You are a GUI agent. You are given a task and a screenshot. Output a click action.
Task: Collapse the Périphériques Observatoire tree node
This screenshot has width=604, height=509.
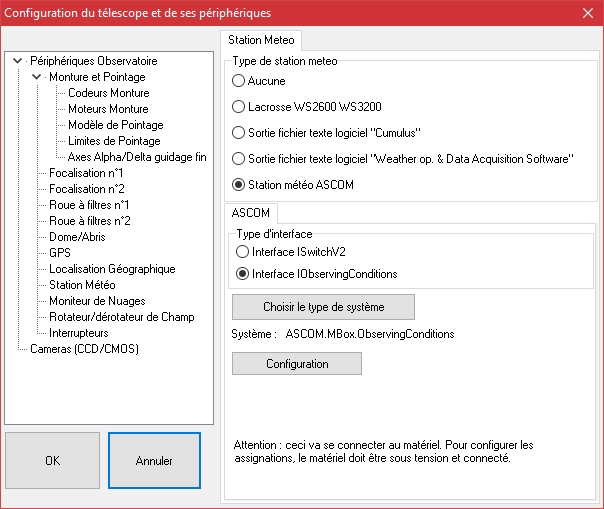[18, 61]
